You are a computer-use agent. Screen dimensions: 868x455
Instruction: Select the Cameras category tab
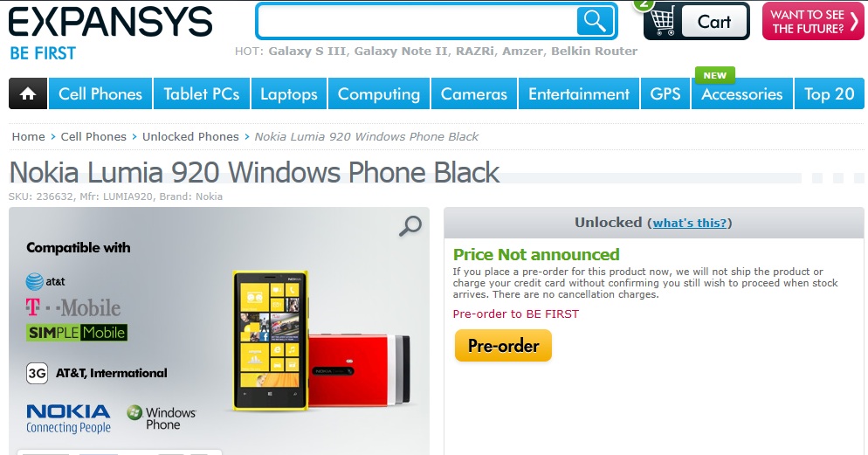pyautogui.click(x=474, y=93)
